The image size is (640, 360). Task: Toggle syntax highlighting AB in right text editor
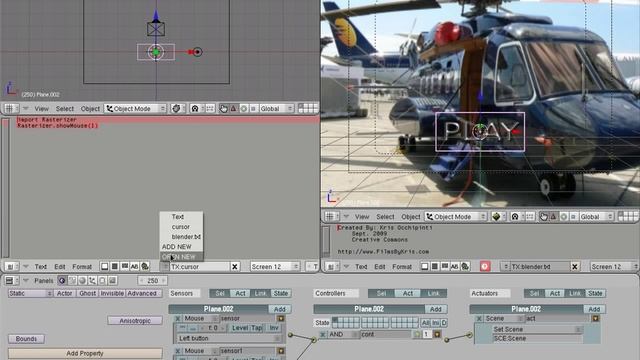[x=454, y=267]
